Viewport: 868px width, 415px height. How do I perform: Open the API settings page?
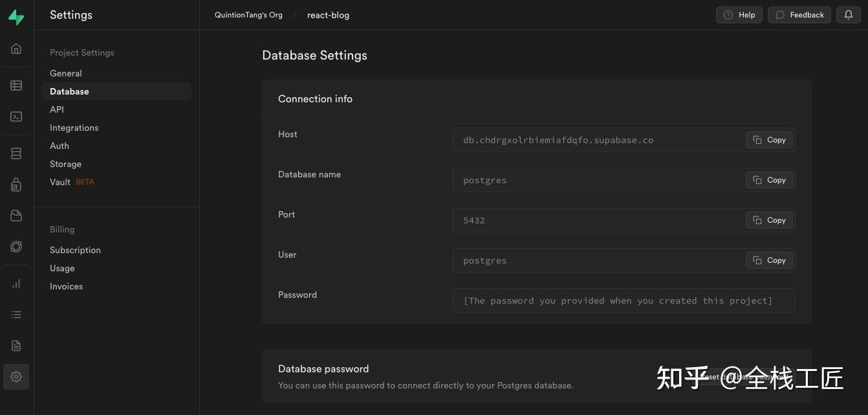coord(57,109)
